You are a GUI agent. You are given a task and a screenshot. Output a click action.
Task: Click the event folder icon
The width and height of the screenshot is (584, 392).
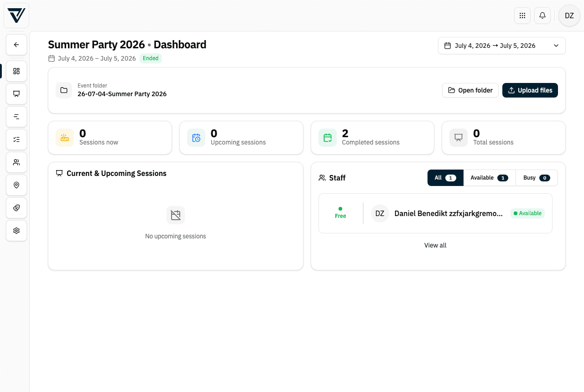click(64, 90)
